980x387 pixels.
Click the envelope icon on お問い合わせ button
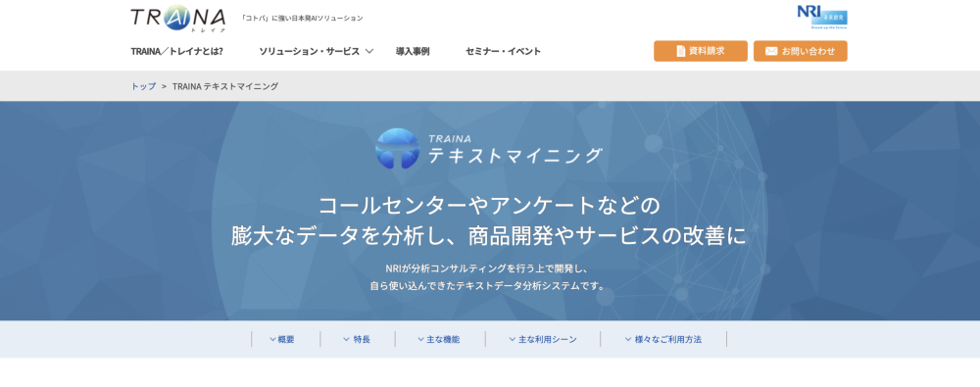[x=771, y=51]
